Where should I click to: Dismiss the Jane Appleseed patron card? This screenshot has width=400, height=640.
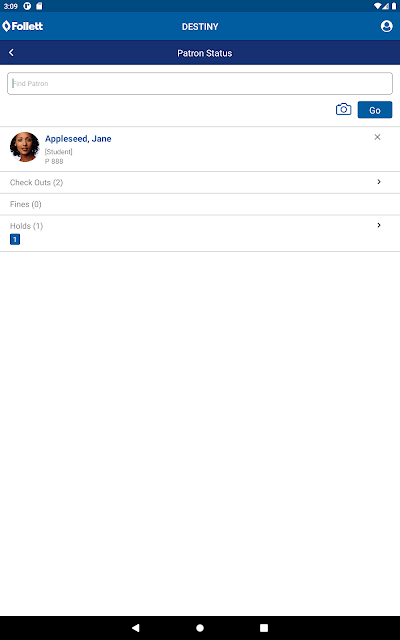[378, 137]
